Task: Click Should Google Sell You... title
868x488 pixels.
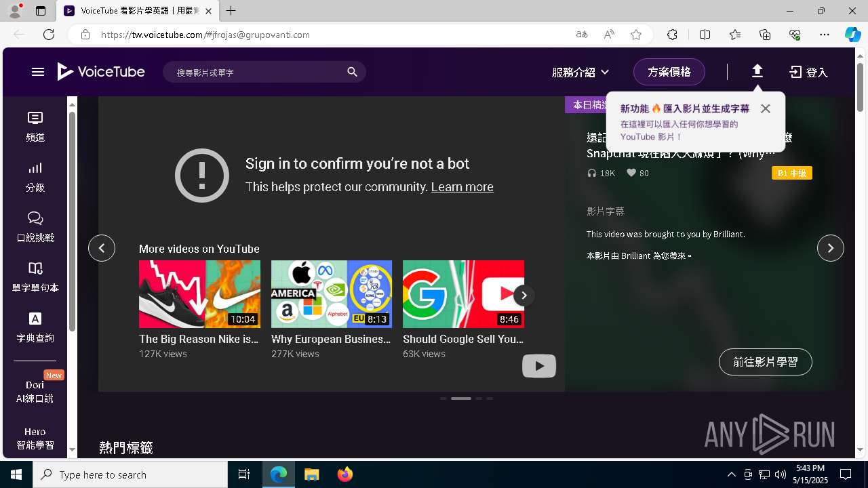Action: (x=463, y=339)
